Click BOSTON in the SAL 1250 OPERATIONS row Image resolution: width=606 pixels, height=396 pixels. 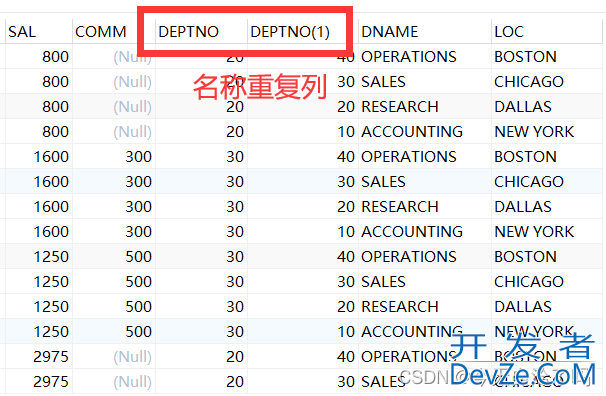525,257
